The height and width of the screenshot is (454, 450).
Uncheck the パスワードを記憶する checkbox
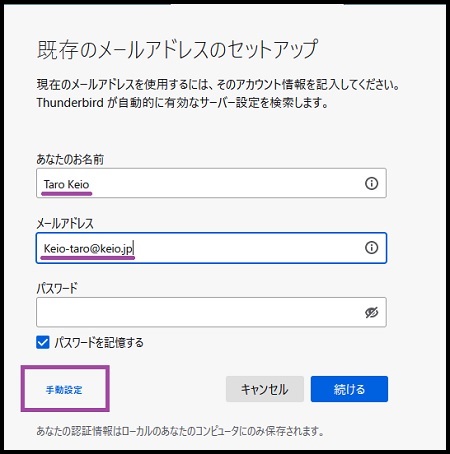(43, 342)
